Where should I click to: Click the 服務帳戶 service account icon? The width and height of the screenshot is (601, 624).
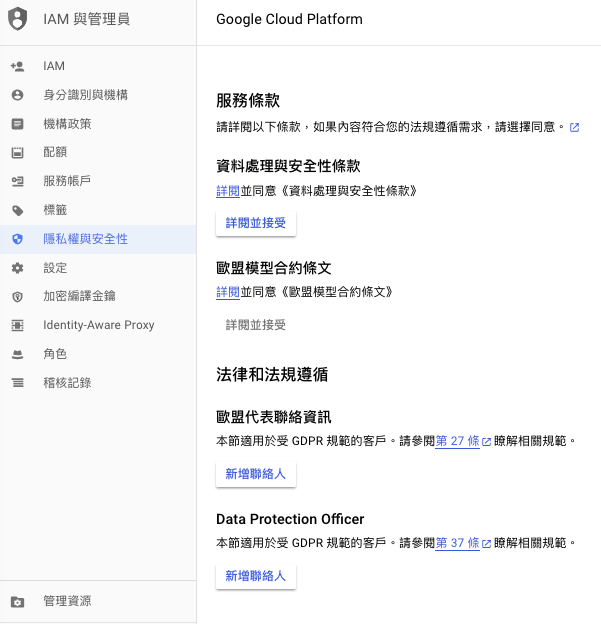click(18, 181)
